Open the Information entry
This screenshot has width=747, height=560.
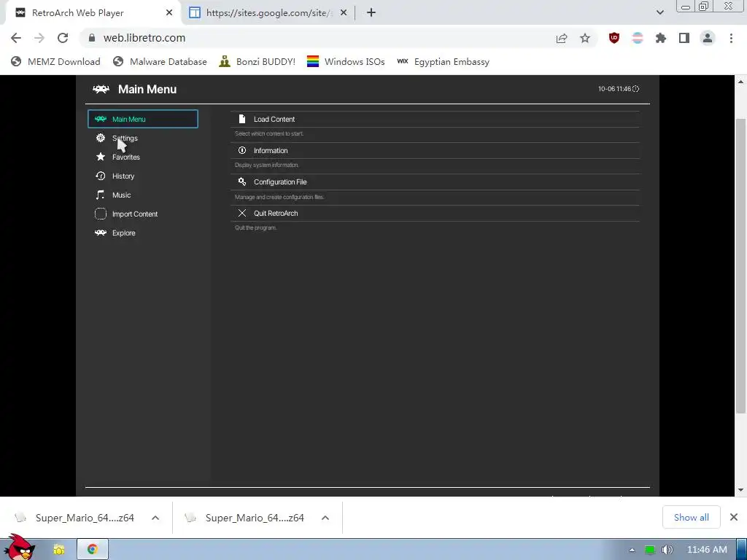435,150
